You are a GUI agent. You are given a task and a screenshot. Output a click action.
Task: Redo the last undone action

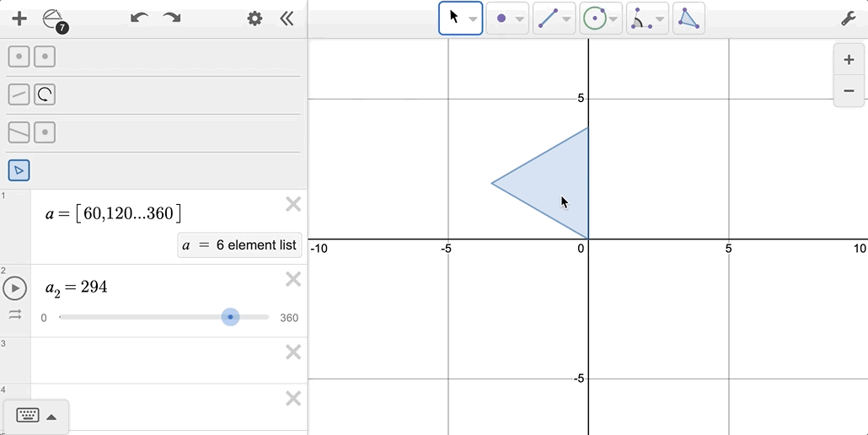tap(172, 19)
